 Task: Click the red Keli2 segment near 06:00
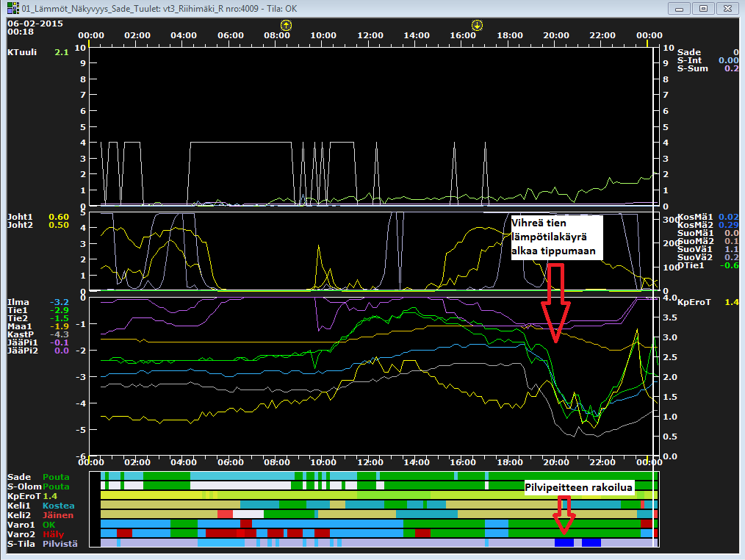[x=226, y=514]
